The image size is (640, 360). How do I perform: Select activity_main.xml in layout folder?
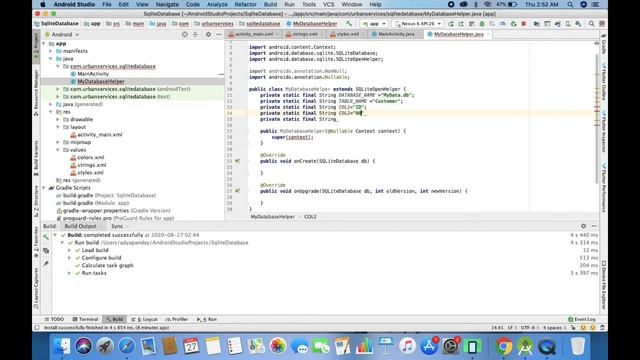point(100,135)
